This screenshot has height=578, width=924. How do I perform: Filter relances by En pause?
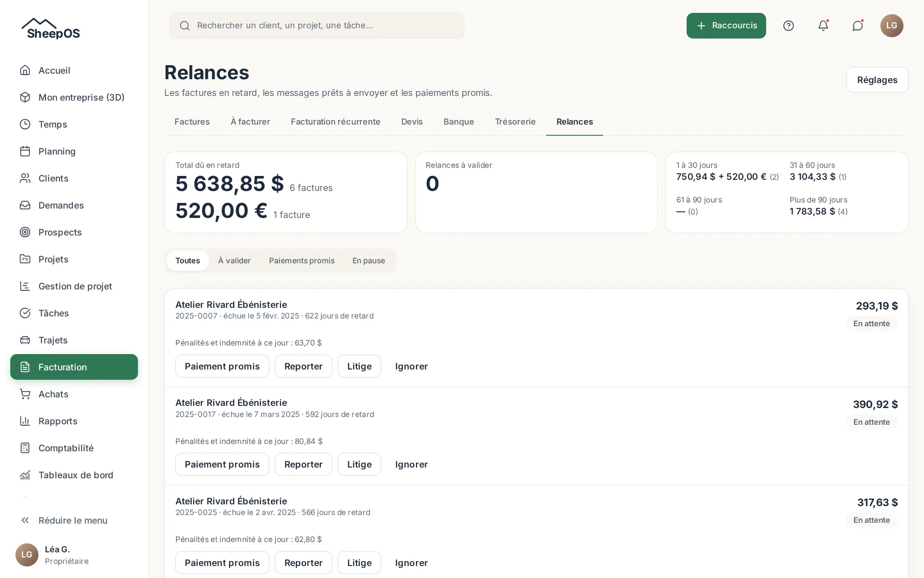[369, 261]
